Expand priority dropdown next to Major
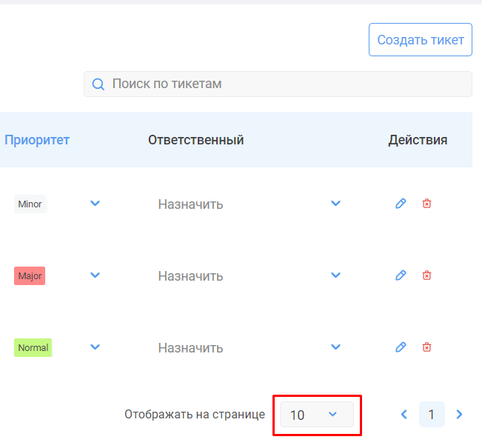This screenshot has height=448, width=482. [95, 275]
